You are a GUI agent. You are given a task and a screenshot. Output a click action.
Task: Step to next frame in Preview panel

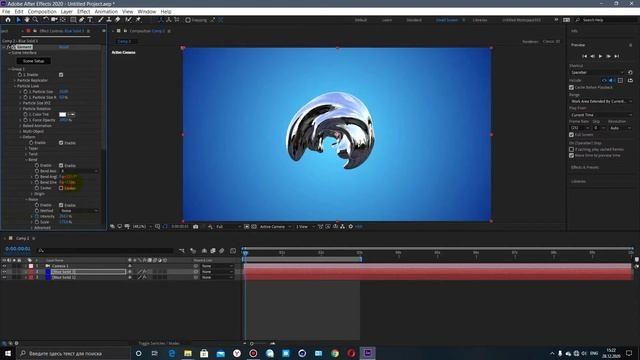(608, 56)
